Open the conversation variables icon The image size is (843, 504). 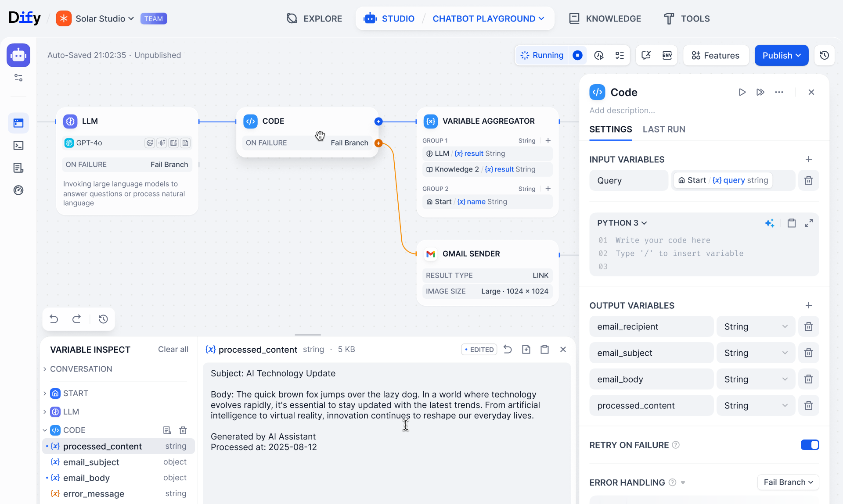click(646, 55)
